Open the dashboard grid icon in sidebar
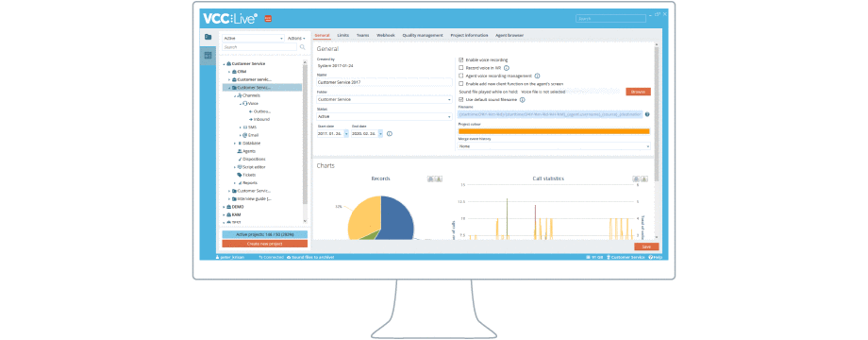The image size is (868, 340). (209, 56)
